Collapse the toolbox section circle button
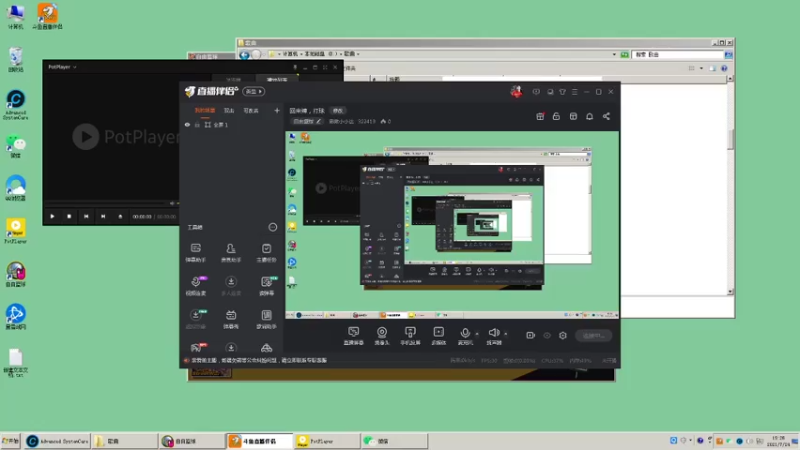The width and height of the screenshot is (800, 450). point(273,227)
